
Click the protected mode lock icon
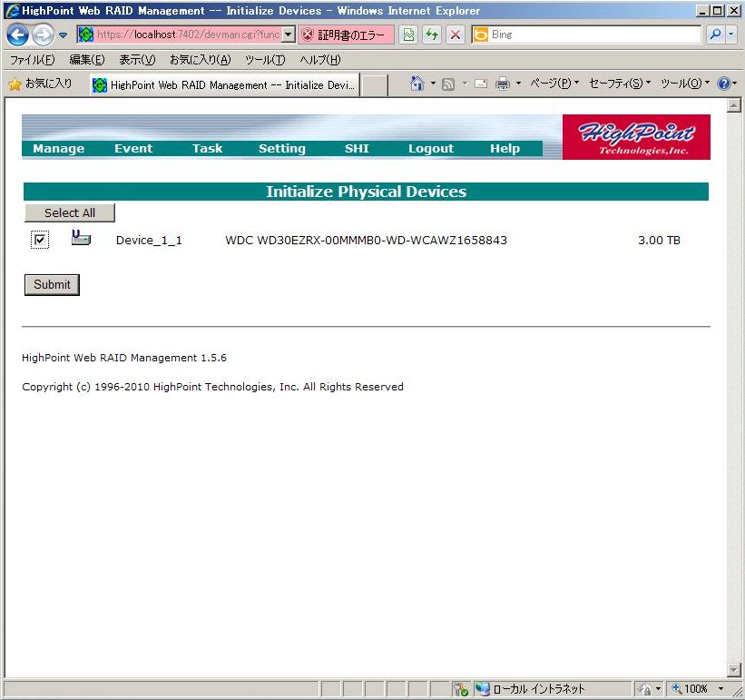[x=646, y=688]
